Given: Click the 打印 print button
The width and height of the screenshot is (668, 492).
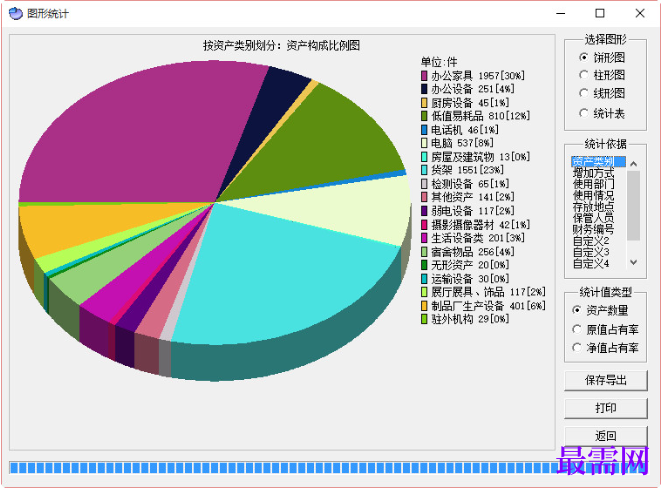Looking at the screenshot, I should click(605, 408).
